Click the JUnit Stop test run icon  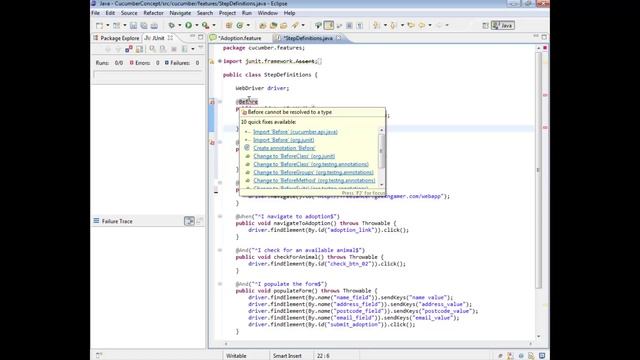[173, 49]
